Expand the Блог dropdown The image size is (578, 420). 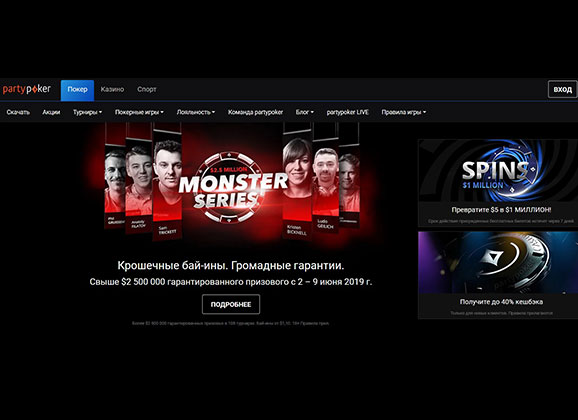[x=304, y=112]
